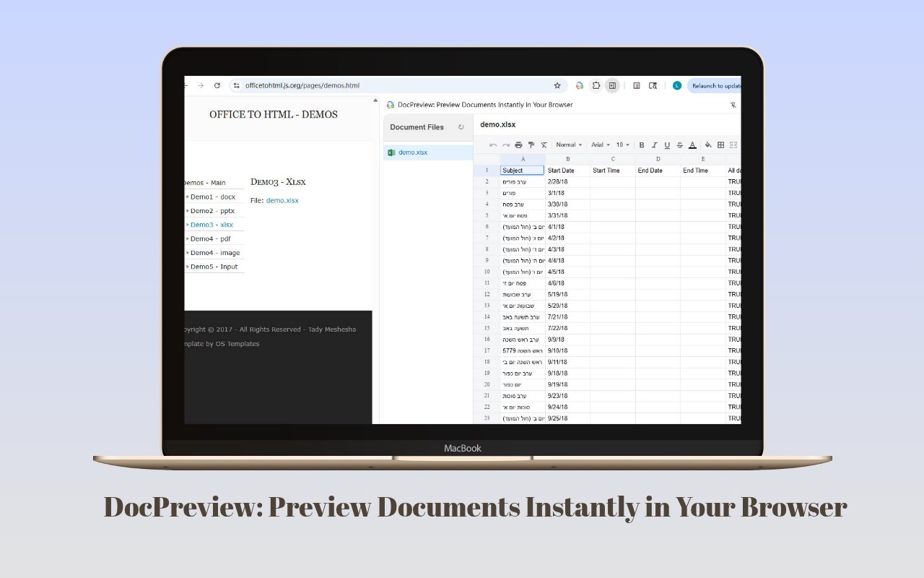Open the Demo4 - image menu item
Screen dimensions: 924x578
point(215,253)
